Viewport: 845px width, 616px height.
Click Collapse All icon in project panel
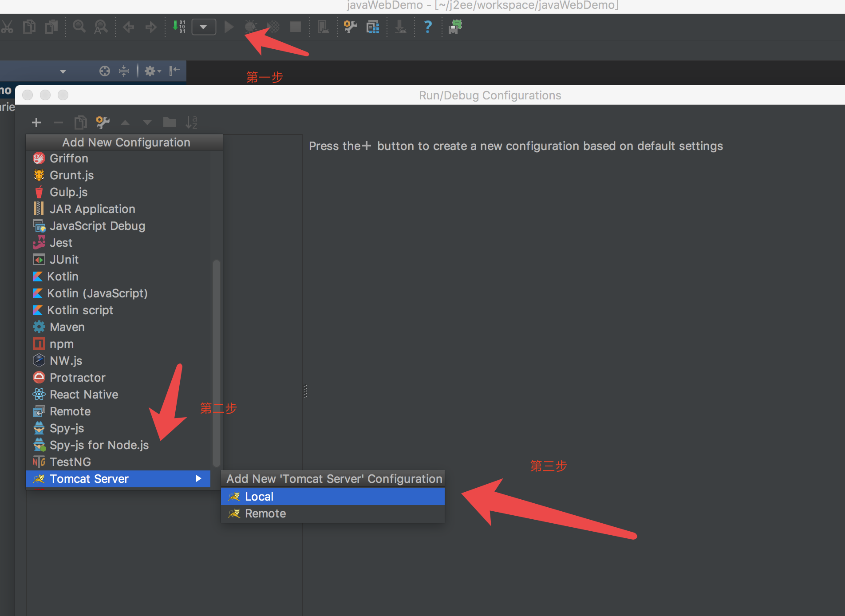[x=124, y=71]
